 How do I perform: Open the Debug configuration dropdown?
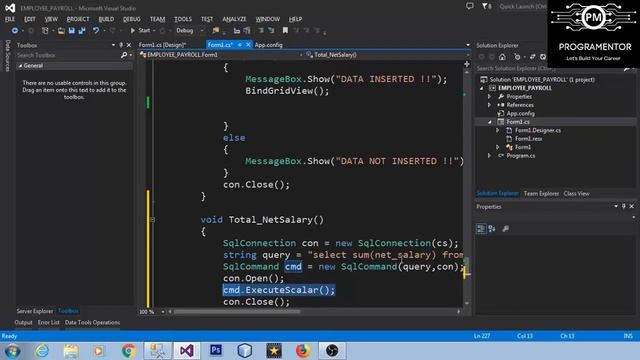point(189,31)
